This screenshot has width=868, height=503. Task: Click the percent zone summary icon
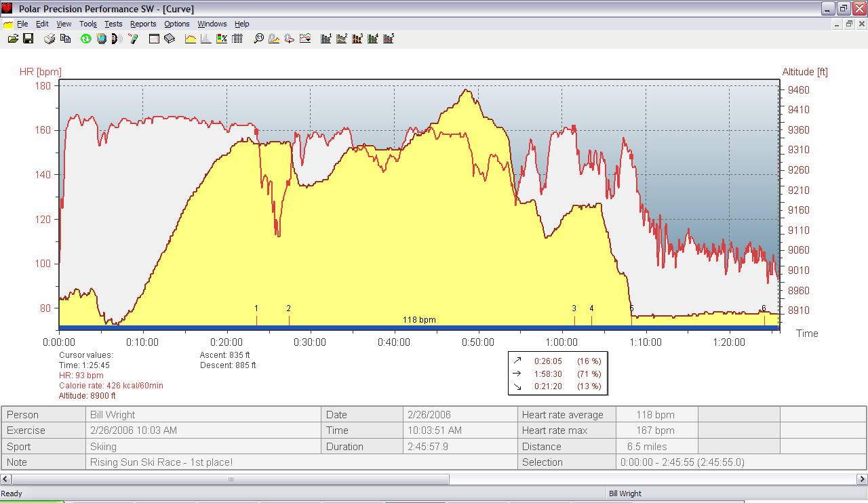pos(222,39)
